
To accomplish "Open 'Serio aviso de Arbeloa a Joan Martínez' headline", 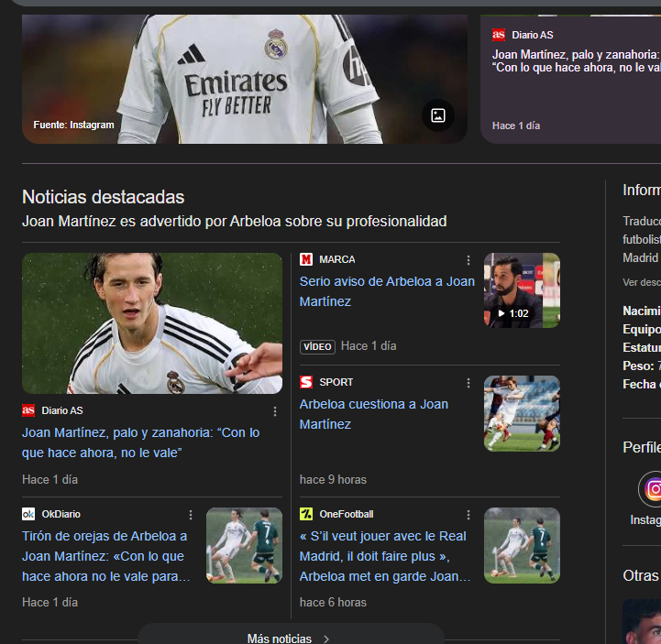I will click(x=386, y=291).
